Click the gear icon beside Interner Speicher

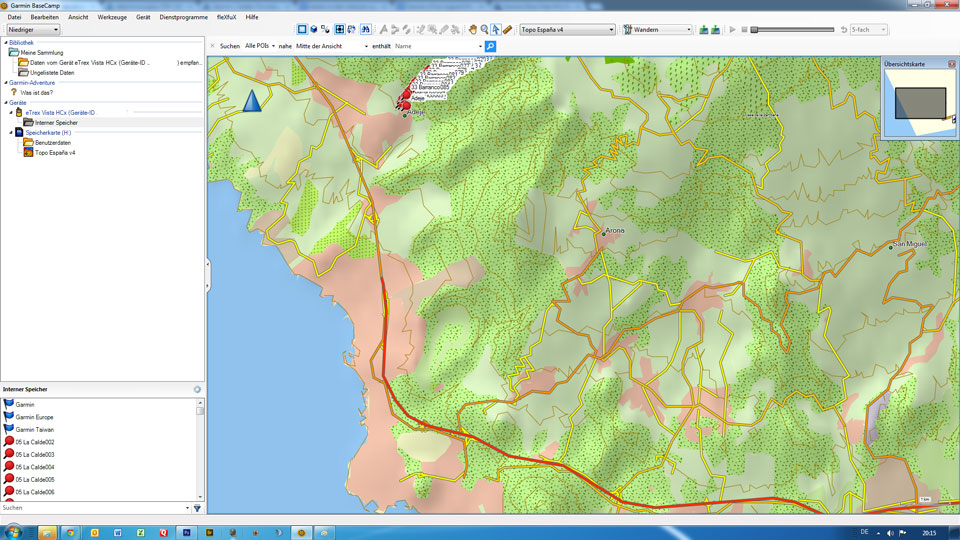tap(197, 389)
